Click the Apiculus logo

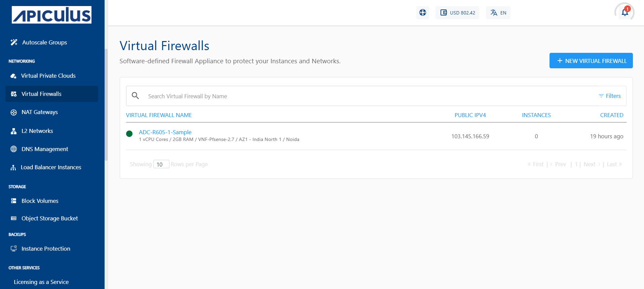(51, 15)
